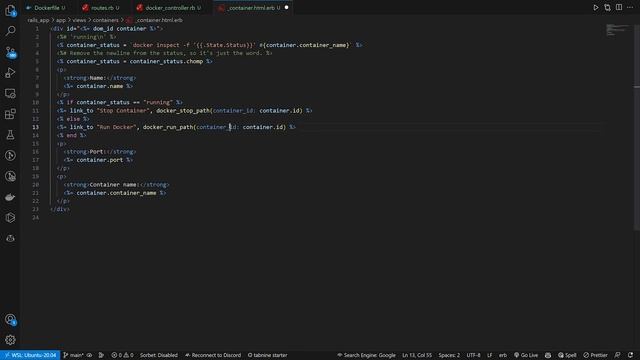Switch to the docker_controller.rb tab
Viewport: 640px width, 360px height.
click(173, 8)
